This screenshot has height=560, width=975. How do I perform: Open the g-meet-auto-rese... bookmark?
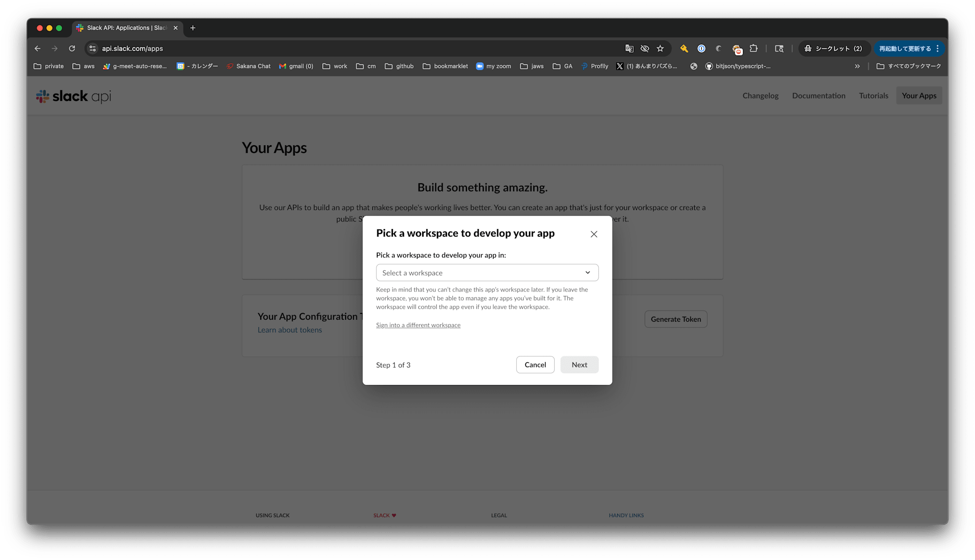pos(135,66)
